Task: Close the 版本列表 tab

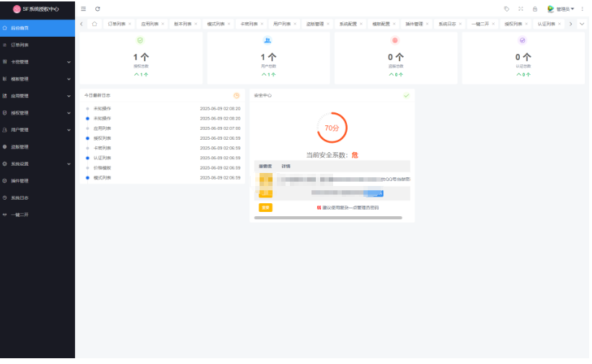Action: coord(195,24)
